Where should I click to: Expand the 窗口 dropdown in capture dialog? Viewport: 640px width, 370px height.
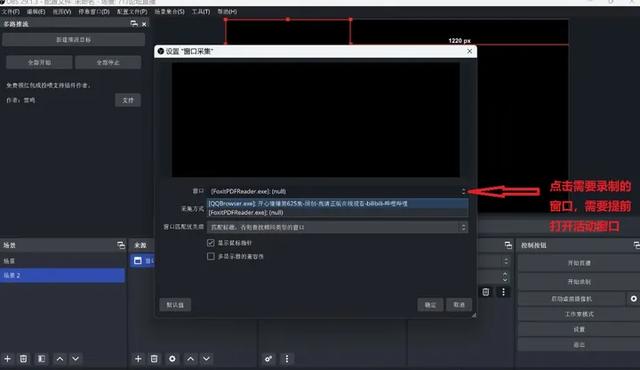point(338,191)
